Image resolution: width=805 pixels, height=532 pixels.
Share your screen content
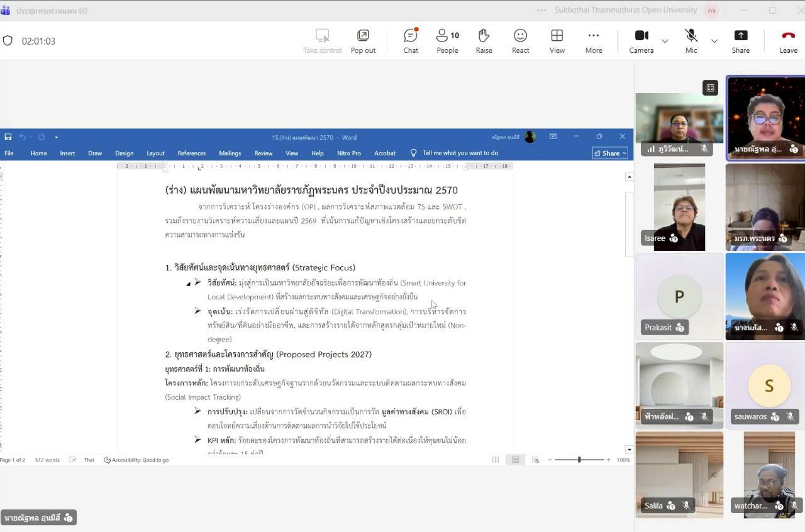[740, 41]
